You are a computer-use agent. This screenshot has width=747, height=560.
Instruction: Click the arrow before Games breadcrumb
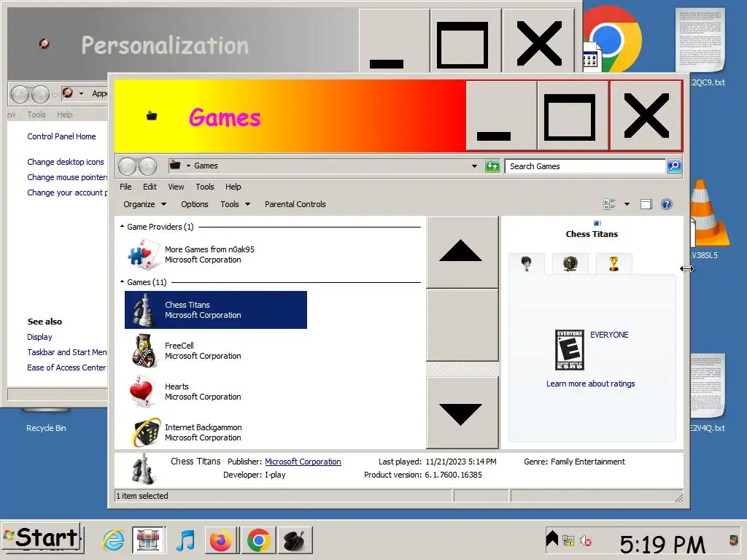189,166
